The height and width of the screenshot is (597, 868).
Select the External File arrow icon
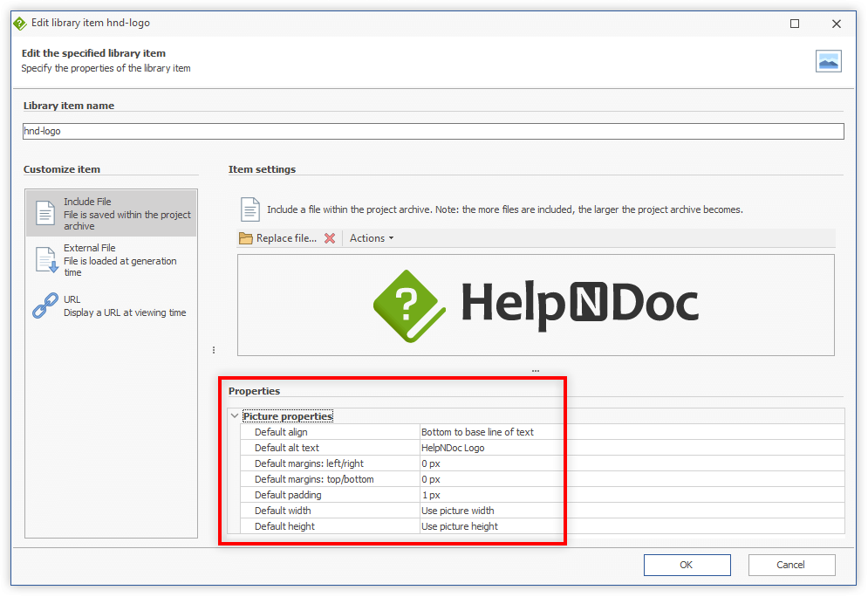click(x=46, y=260)
